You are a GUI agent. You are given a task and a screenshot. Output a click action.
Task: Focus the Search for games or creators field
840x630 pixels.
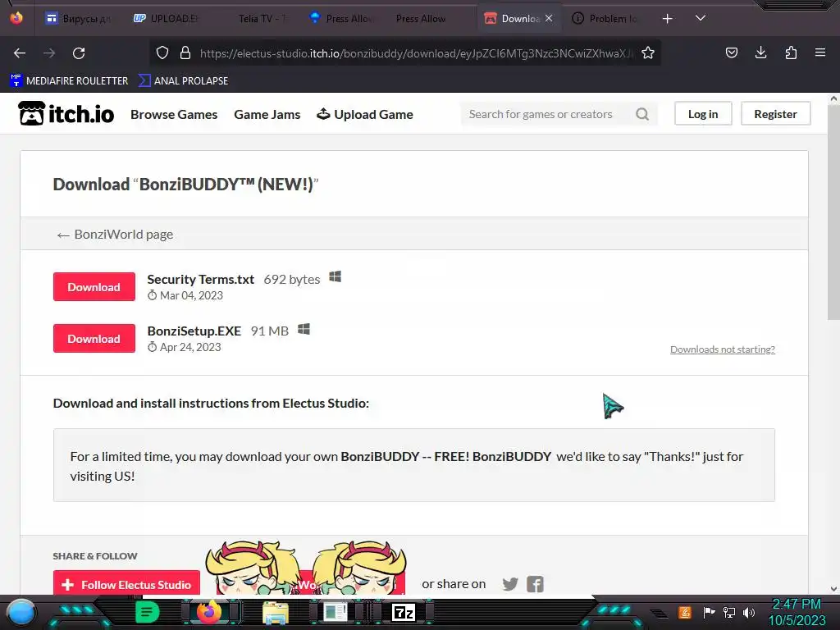coord(546,114)
